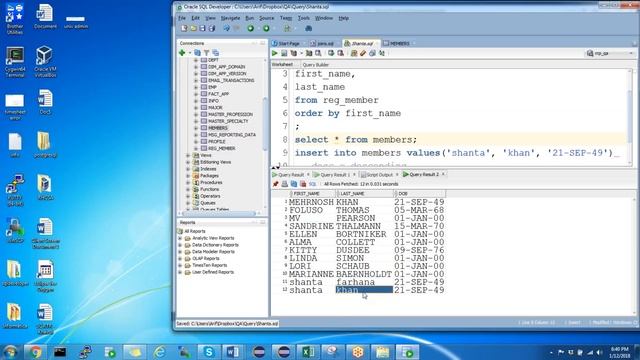Click the Save icon in the main toolbar

[202, 28]
